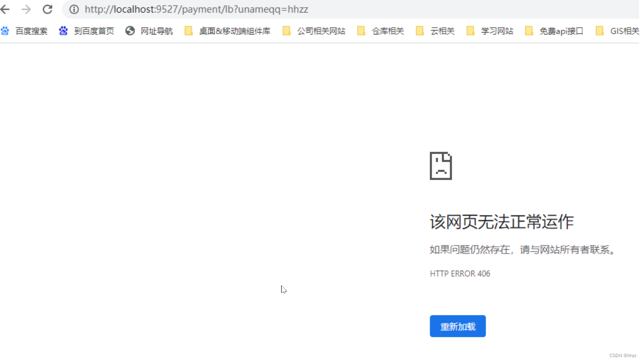
Task: Open the 网址导航 bookmark
Action: (x=149, y=31)
